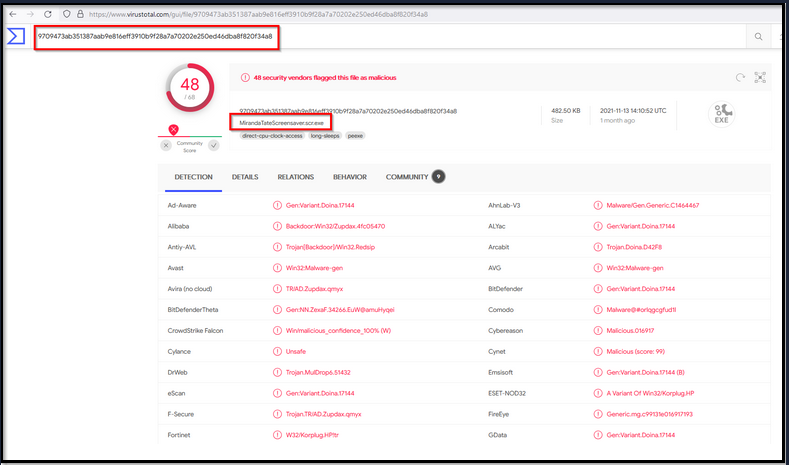
Task: Click the browser address bar URL
Action: click(x=258, y=14)
